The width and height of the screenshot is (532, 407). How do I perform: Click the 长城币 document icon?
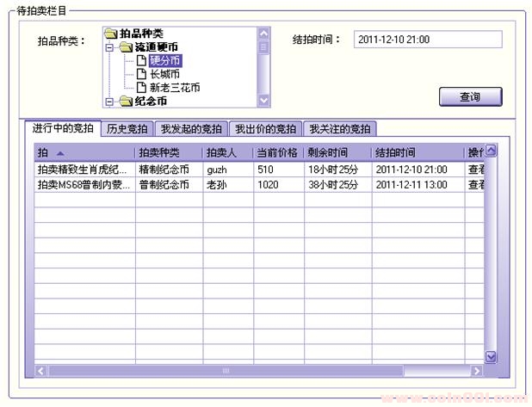coord(141,74)
